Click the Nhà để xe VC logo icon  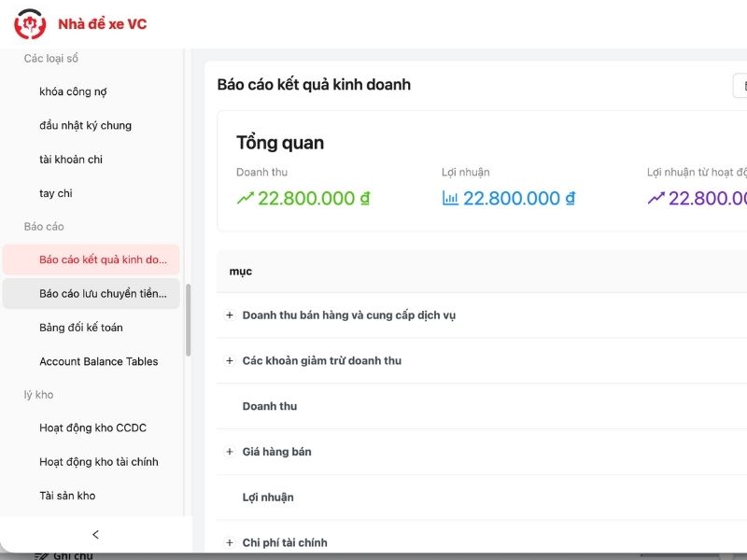click(x=30, y=24)
